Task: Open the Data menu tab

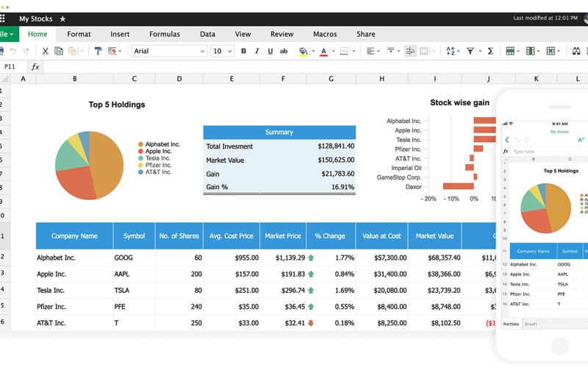Action: [207, 34]
